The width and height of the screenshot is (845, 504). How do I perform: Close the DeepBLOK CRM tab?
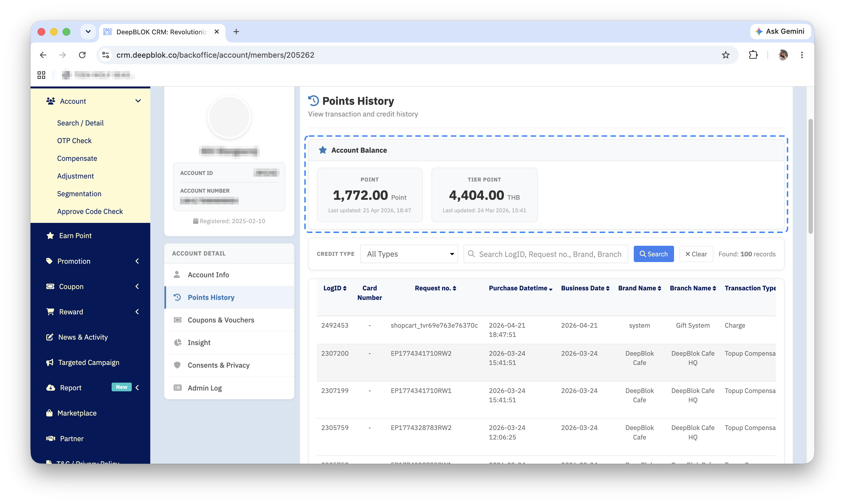pyautogui.click(x=217, y=32)
